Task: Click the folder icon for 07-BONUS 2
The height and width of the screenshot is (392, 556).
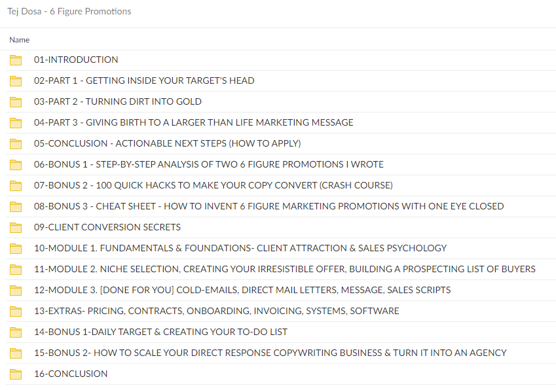Action: tap(16, 185)
